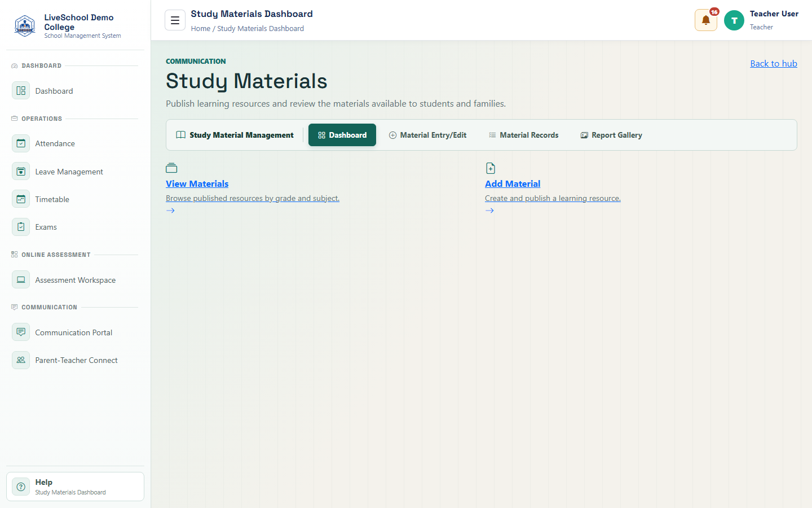The width and height of the screenshot is (812, 508).
Task: Open the Add Material link
Action: point(513,183)
